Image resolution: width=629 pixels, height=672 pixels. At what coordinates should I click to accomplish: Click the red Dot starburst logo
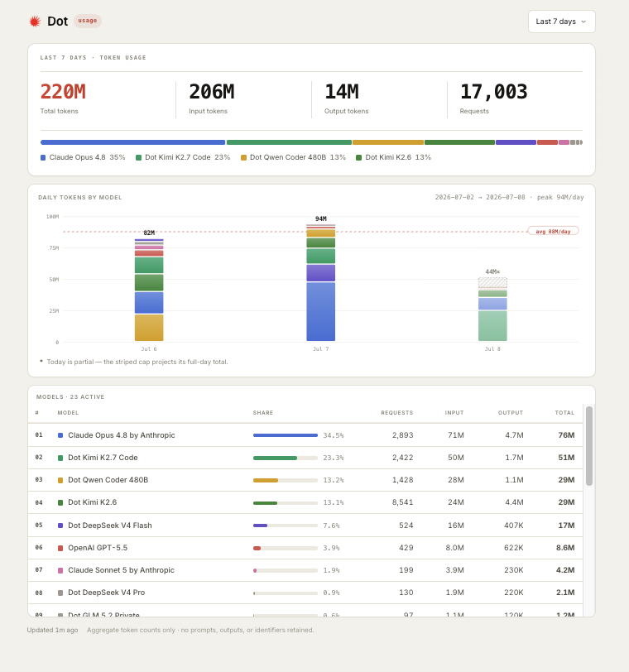(35, 21)
